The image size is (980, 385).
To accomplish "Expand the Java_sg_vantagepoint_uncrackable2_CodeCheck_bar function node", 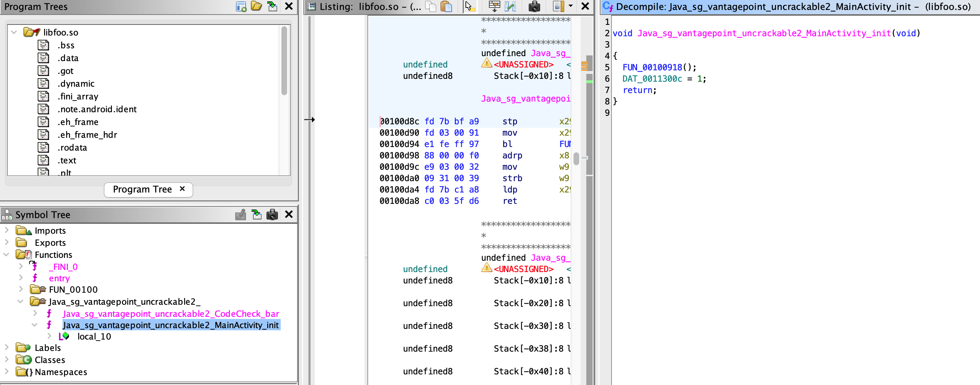I will pyautogui.click(x=35, y=314).
